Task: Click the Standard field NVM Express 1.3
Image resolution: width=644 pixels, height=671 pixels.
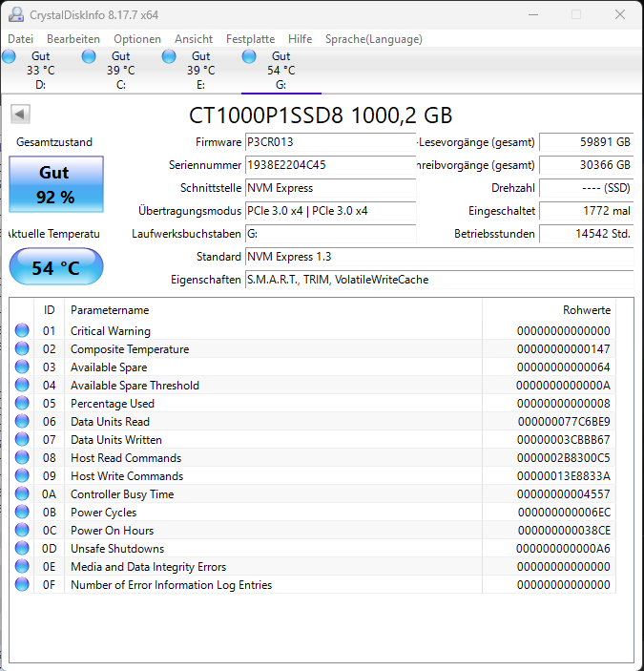Action: [x=439, y=257]
